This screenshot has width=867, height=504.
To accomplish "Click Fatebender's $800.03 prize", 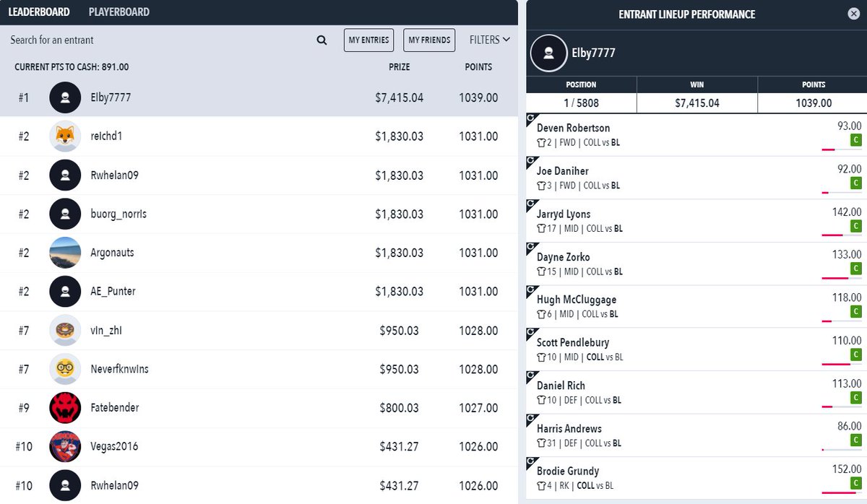I will (x=399, y=408).
